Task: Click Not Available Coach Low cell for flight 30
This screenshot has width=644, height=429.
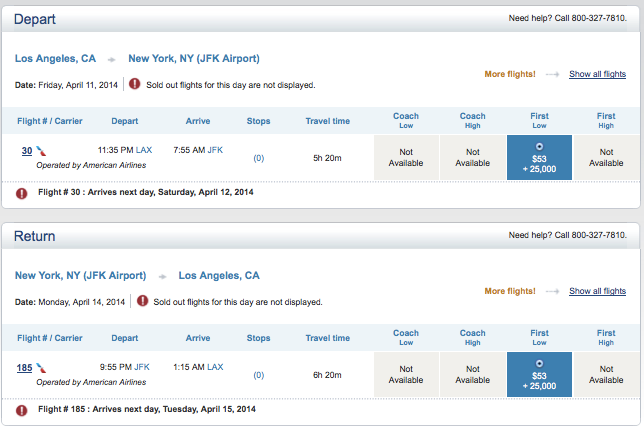Action: pyautogui.click(x=406, y=157)
